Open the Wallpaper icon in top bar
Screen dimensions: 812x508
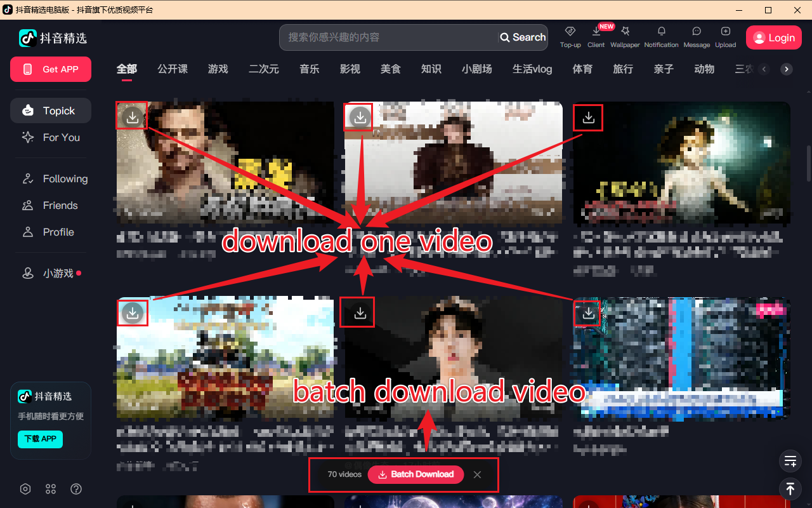point(625,31)
